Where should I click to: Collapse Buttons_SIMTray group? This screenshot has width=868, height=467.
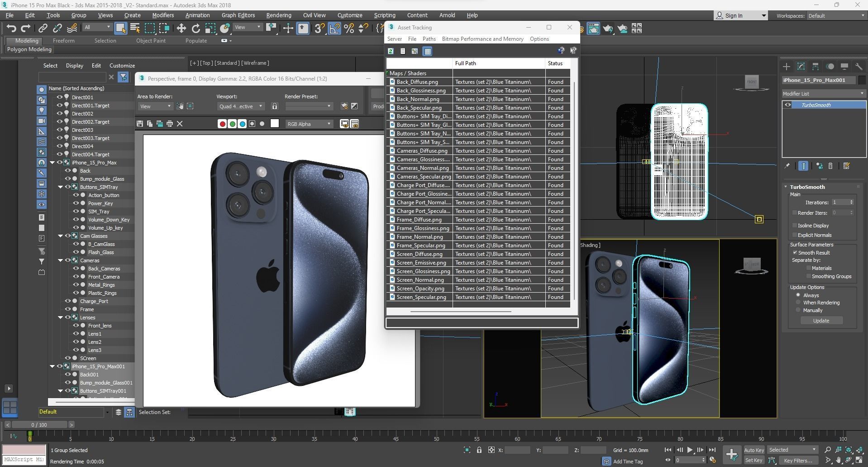61,187
